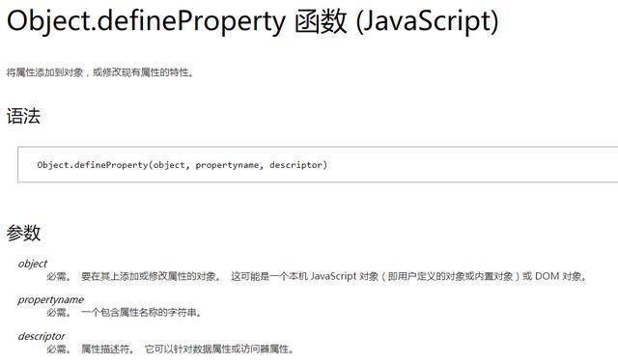Click the 'propertyname' parameter name
Viewport: 618px width, 364px height.
(x=51, y=299)
